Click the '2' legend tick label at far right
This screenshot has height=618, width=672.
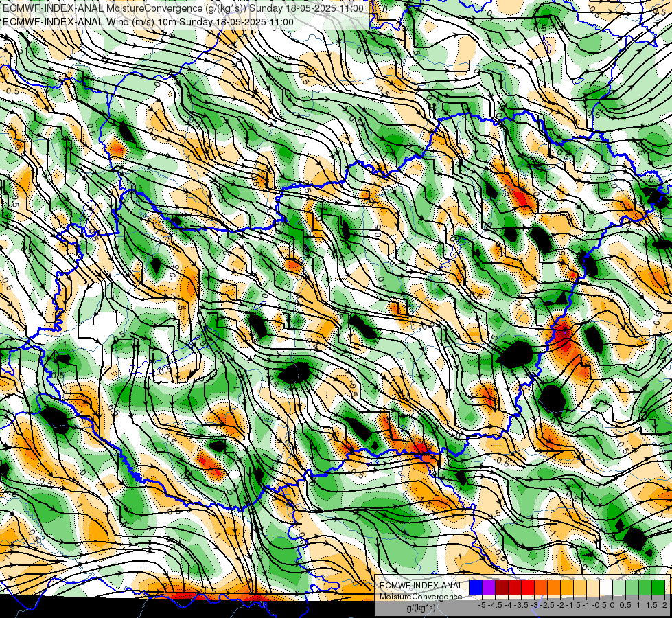(664, 605)
